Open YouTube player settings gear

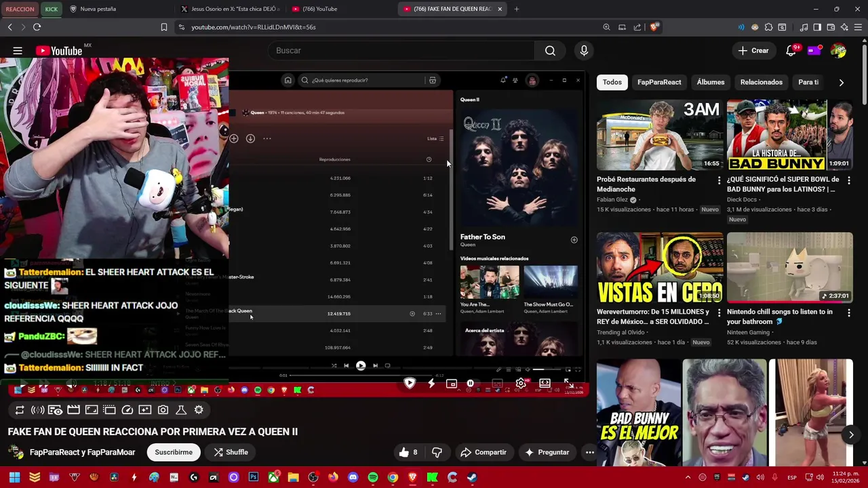pos(521,384)
